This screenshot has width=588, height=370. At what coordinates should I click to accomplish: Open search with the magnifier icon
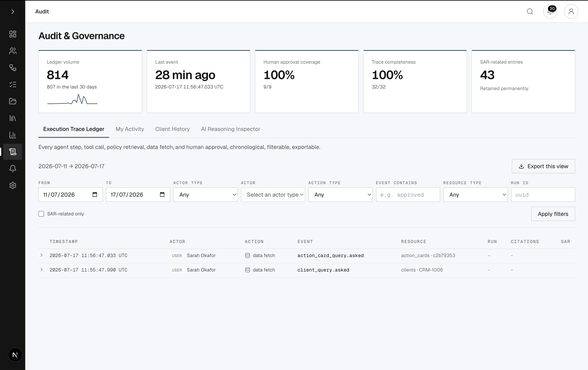530,11
